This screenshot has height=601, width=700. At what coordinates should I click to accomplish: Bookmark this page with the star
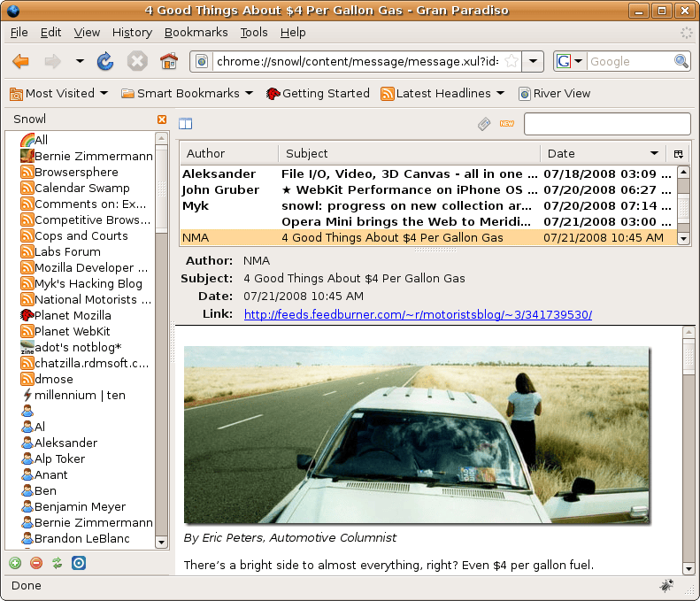click(x=512, y=61)
